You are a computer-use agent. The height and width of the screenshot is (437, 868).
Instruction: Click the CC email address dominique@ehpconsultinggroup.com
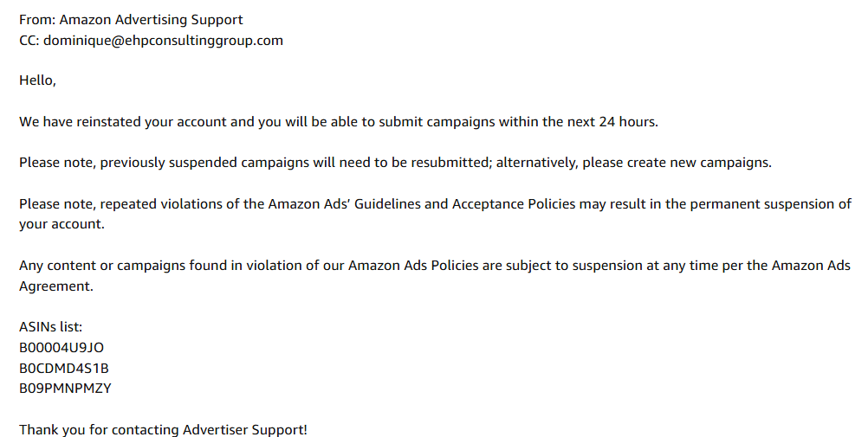pyautogui.click(x=163, y=40)
